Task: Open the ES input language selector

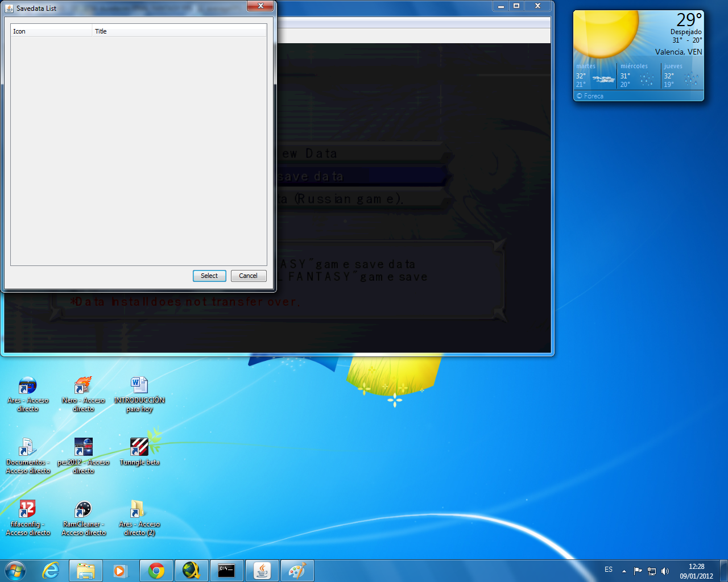Action: tap(609, 569)
